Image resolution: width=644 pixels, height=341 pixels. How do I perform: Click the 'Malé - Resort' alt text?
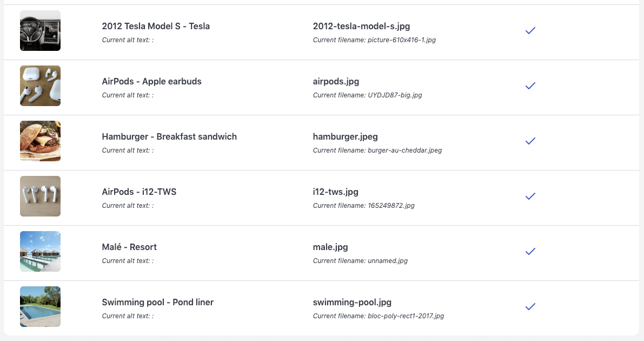tap(129, 247)
